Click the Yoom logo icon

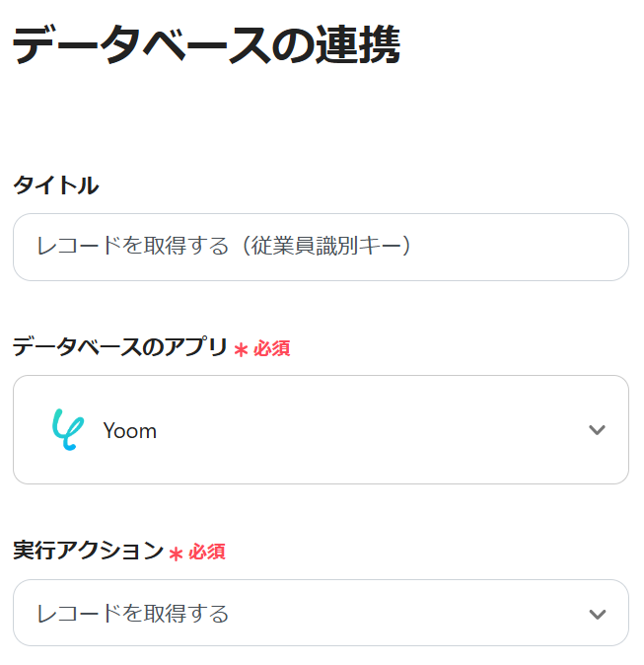tap(66, 430)
